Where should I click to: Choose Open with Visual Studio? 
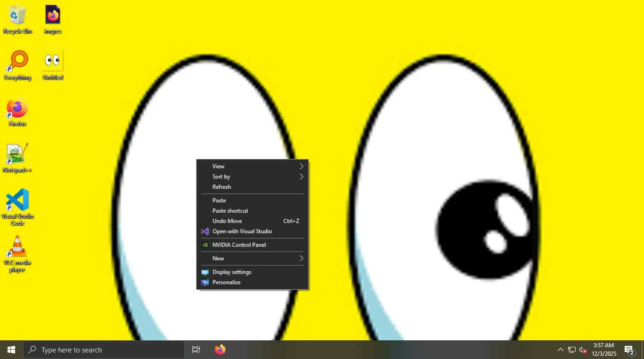coord(252,231)
